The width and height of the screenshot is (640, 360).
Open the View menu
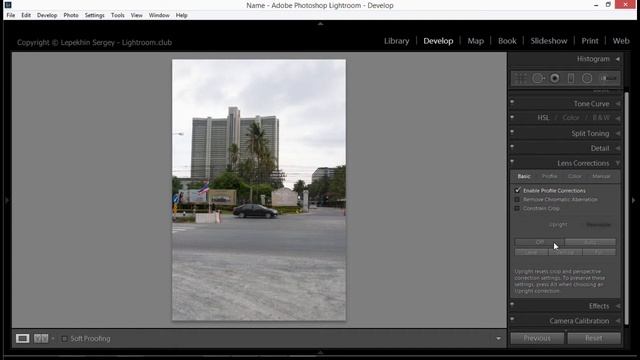137,15
